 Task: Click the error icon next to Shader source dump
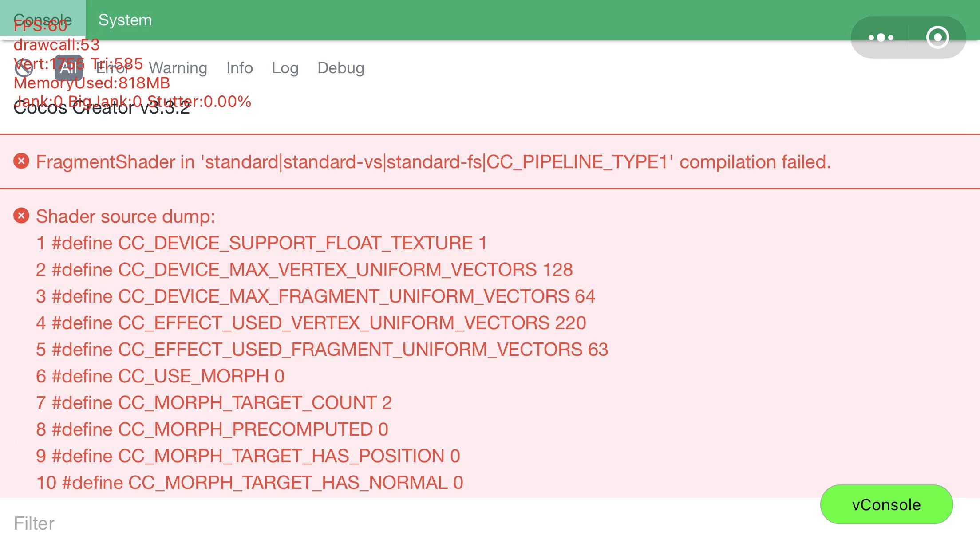(21, 216)
